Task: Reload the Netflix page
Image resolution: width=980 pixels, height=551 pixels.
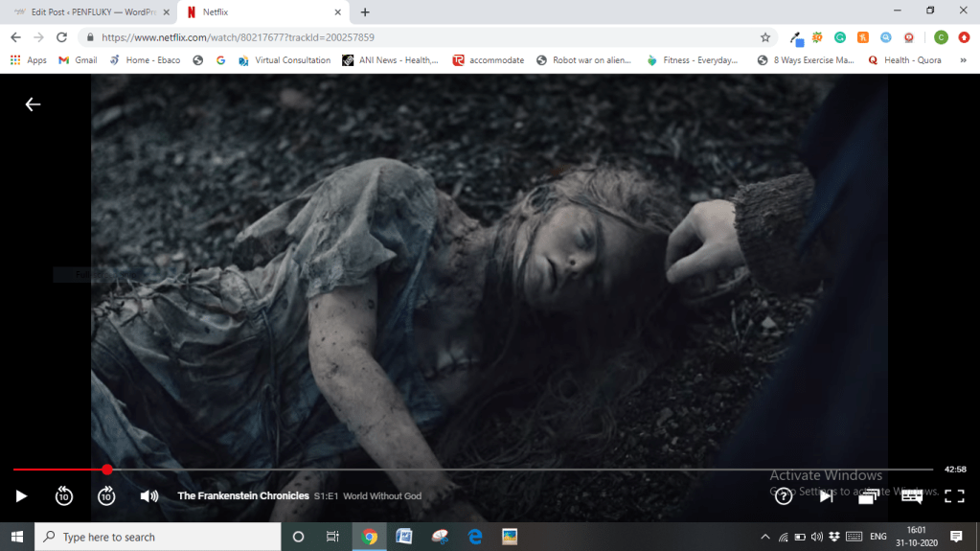Action: coord(61,37)
